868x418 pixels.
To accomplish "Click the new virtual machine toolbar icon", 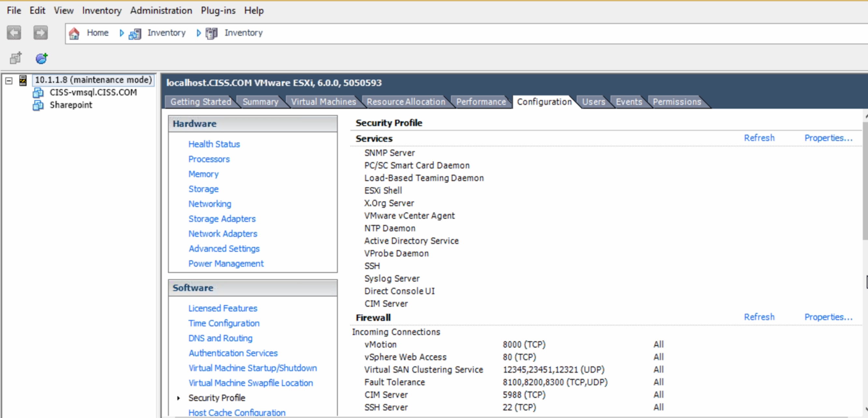I will tap(16, 58).
